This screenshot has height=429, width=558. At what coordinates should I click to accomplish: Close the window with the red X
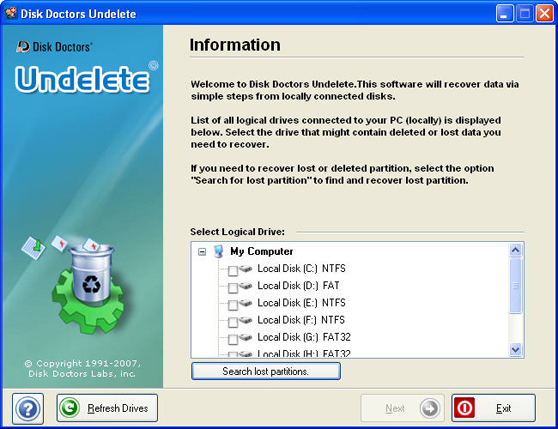pos(545,14)
